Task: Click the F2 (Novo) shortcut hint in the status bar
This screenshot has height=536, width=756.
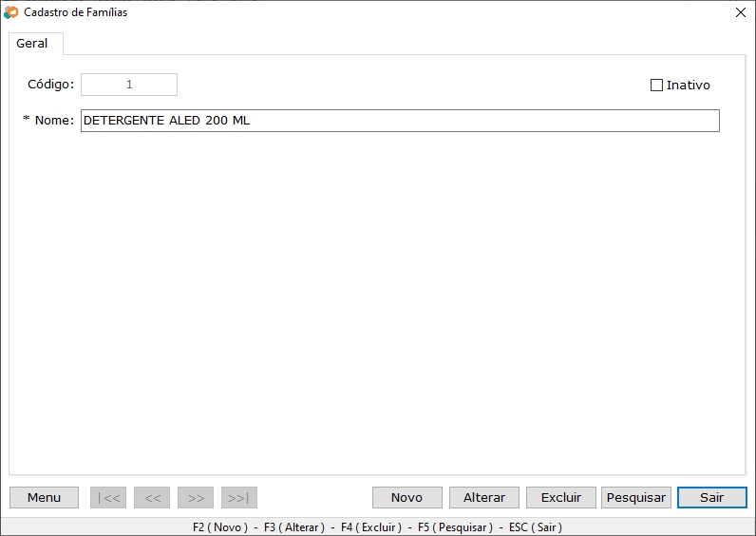Action: tap(219, 526)
